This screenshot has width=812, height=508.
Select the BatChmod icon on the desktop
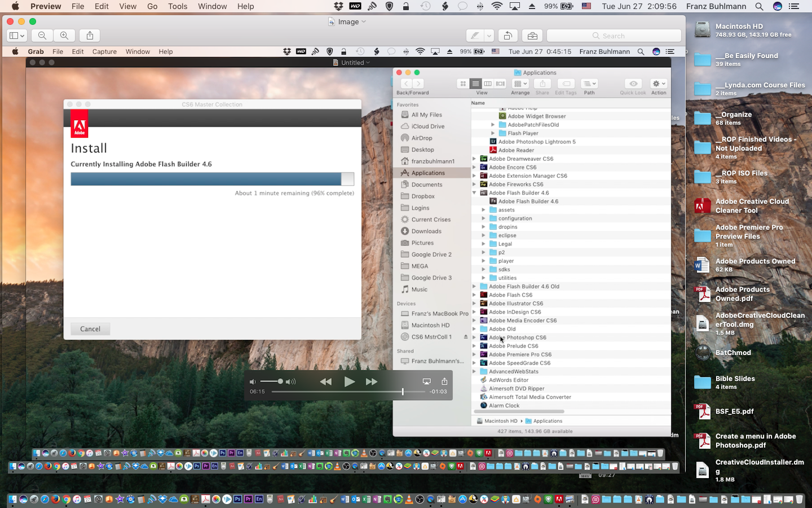[x=703, y=353]
